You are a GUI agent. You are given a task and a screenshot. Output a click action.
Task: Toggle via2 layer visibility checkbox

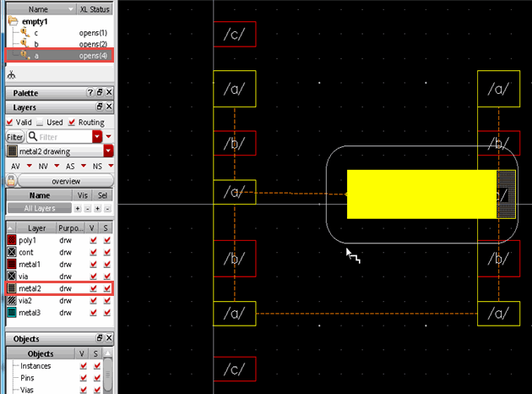point(93,301)
